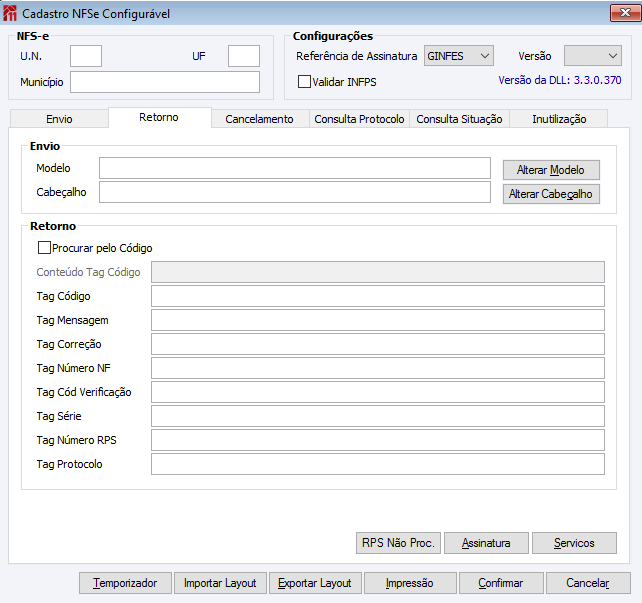Viewport: 642px width, 603px height.
Task: Focus the Tag Código field
Action: 378,296
